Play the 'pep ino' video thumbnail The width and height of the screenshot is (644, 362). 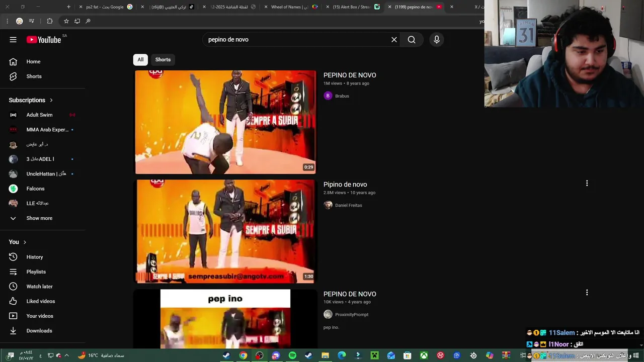click(x=225, y=319)
